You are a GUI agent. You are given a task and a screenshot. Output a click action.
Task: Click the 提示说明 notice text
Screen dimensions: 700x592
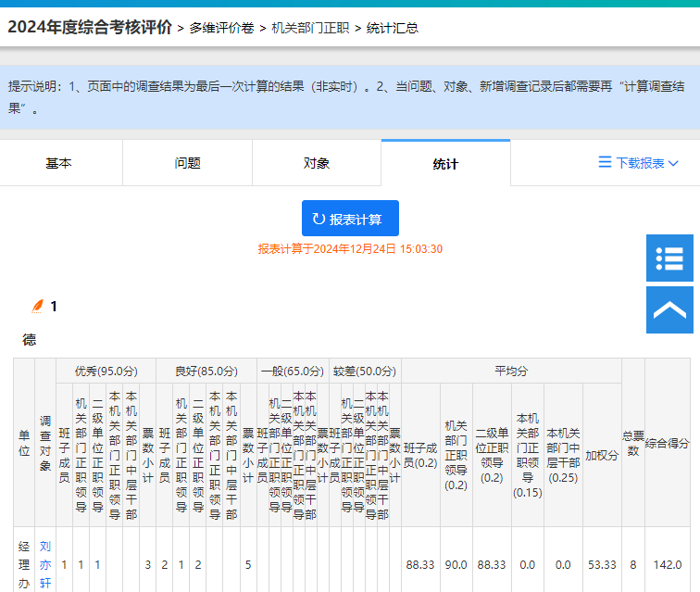[346, 97]
